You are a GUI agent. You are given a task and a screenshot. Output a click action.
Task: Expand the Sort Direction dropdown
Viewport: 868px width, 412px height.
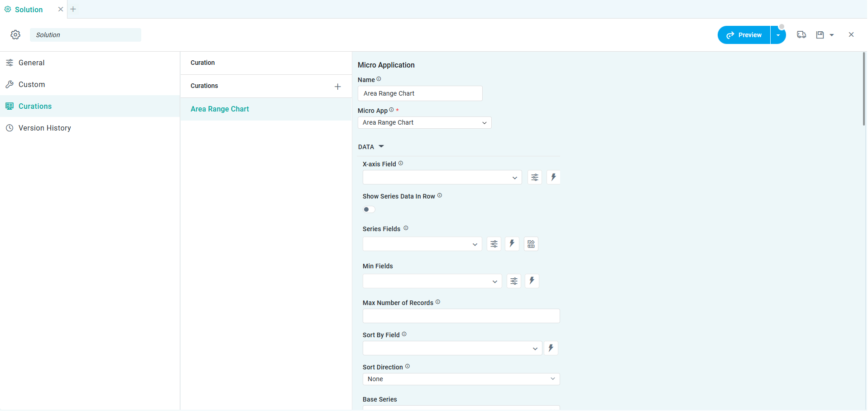tap(461, 379)
